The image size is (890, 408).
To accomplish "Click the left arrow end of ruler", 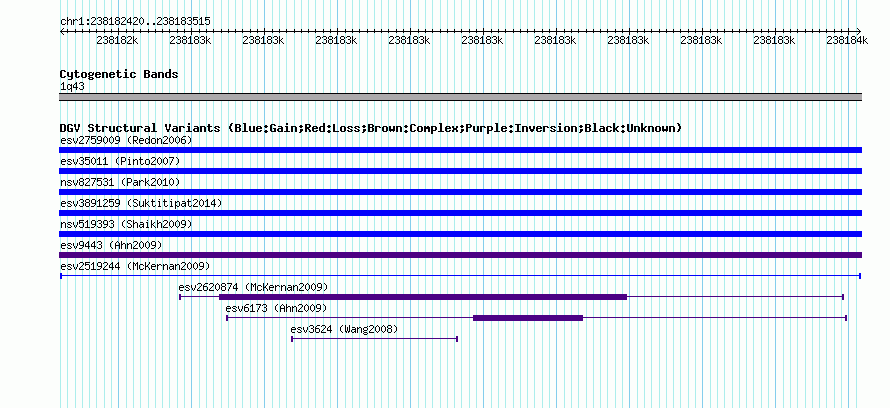I will click(62, 31).
